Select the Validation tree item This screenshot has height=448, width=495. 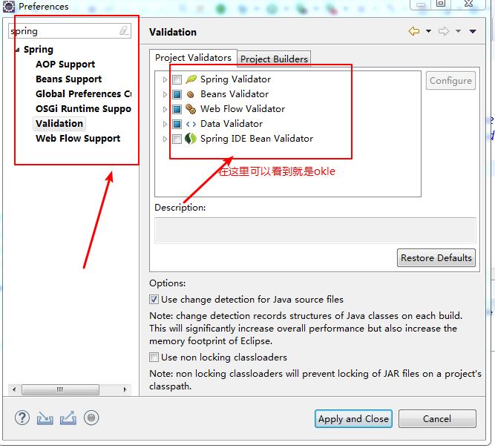point(59,124)
